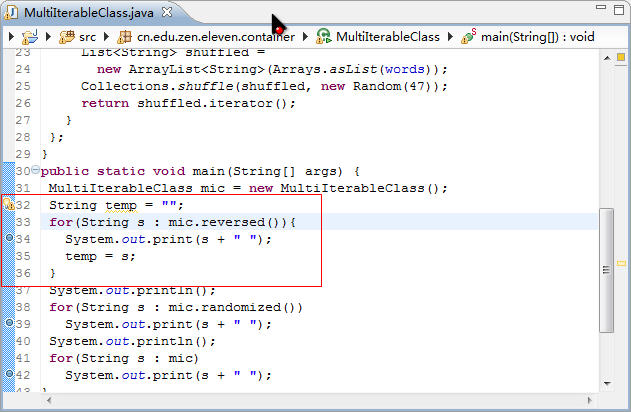The width and height of the screenshot is (631, 412).
Task: Click the horizontal scrollbar left arrow
Action: pyautogui.click(x=49, y=400)
